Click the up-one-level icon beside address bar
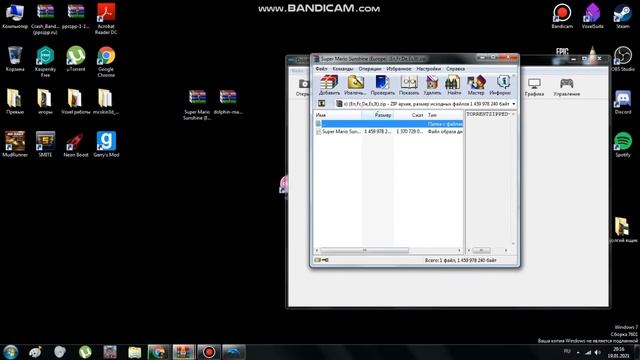 [322, 104]
